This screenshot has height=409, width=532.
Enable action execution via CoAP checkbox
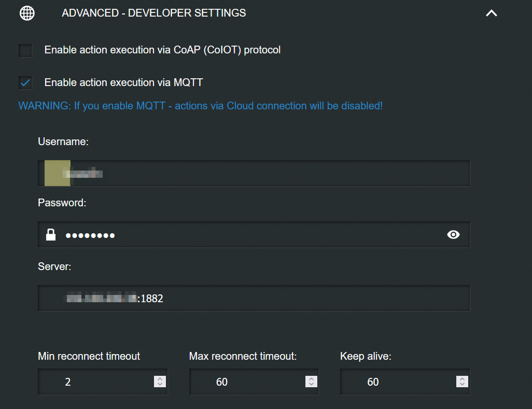[25, 50]
